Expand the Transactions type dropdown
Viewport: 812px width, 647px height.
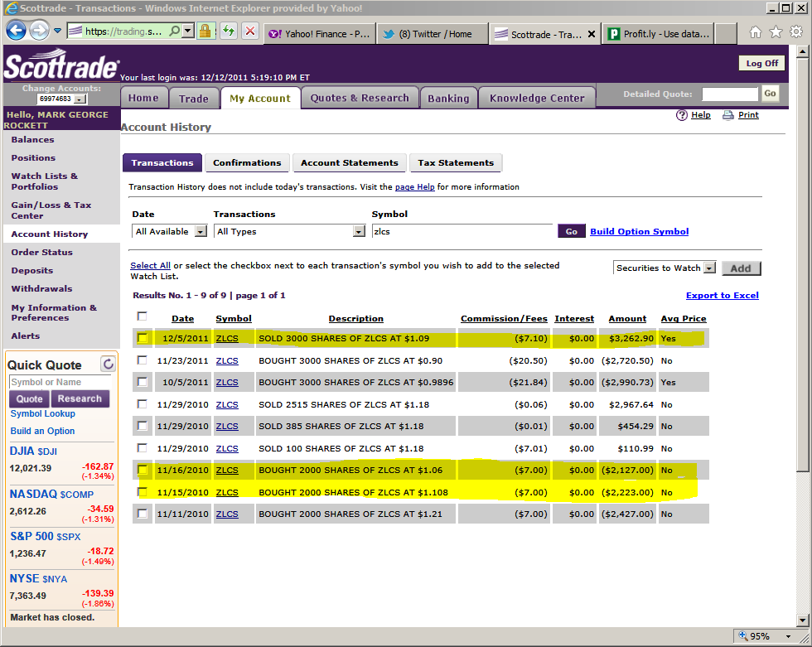pos(359,232)
